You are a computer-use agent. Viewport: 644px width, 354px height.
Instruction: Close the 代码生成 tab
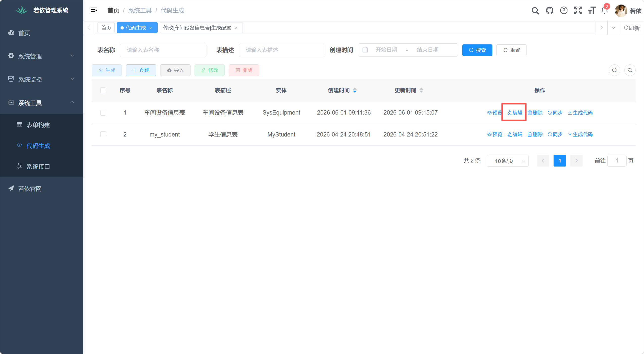pos(151,28)
